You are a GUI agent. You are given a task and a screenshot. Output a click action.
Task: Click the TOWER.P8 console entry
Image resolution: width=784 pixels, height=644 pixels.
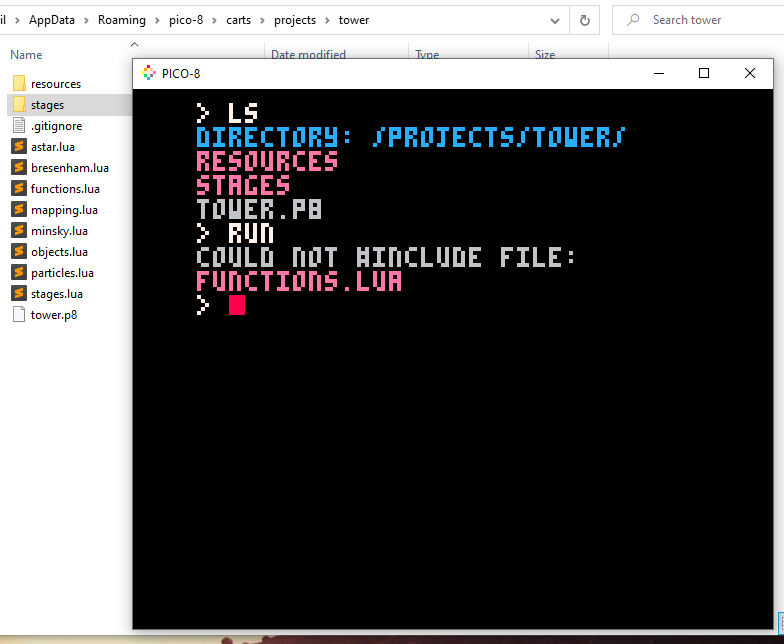(x=259, y=209)
